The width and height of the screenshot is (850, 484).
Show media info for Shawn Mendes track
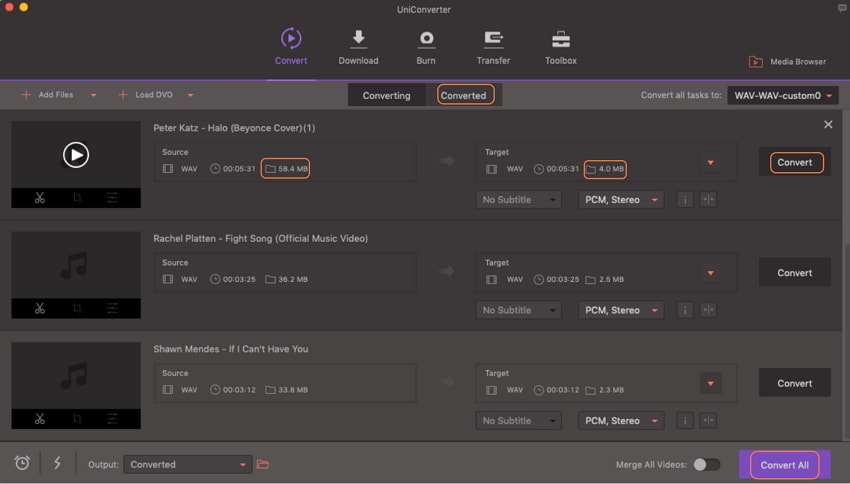[x=685, y=421]
